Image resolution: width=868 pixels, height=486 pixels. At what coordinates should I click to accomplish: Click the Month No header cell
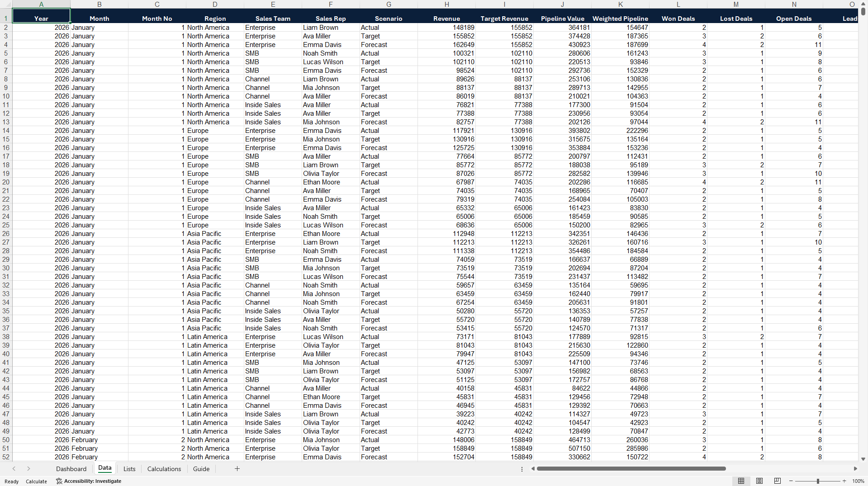coord(157,16)
